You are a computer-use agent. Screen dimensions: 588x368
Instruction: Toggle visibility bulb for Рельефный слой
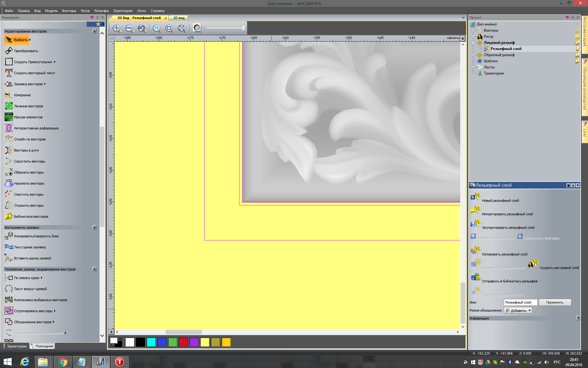pyautogui.click(x=577, y=49)
